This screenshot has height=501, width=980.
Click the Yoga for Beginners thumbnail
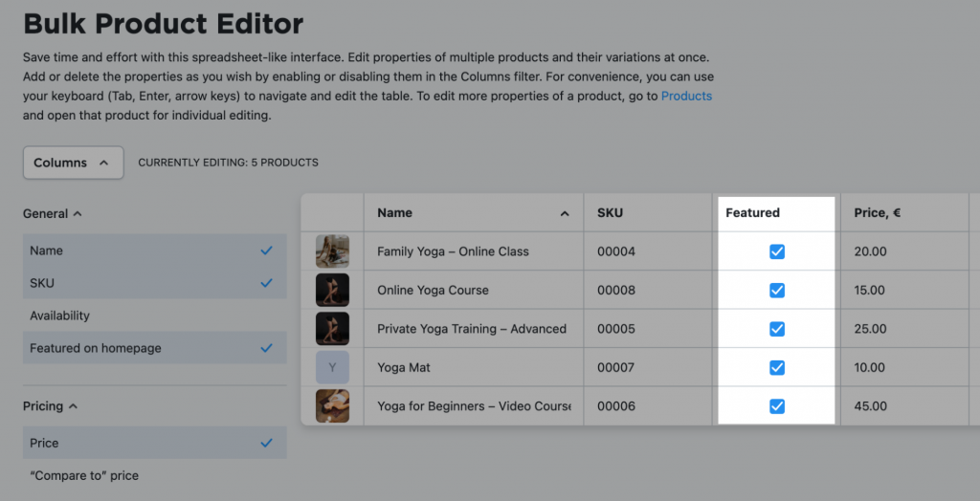click(x=332, y=406)
